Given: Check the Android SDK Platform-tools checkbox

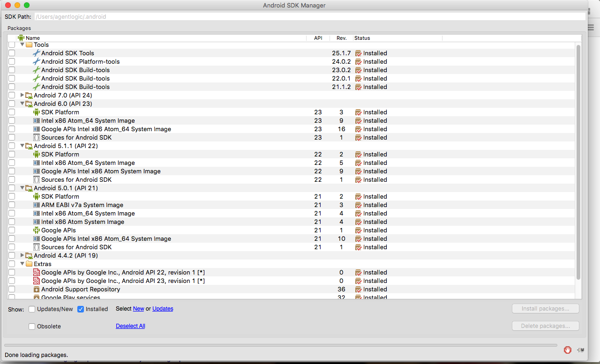Looking at the screenshot, I should (12, 61).
